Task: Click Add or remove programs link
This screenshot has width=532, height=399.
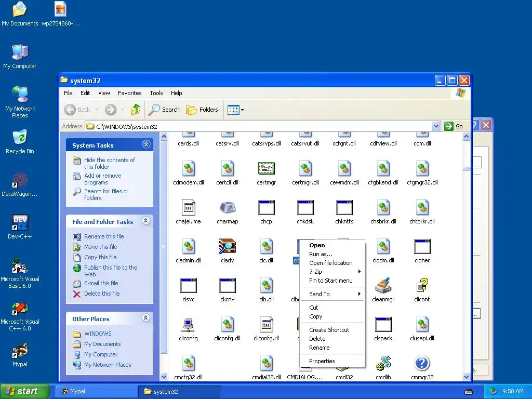Action: coord(102,179)
